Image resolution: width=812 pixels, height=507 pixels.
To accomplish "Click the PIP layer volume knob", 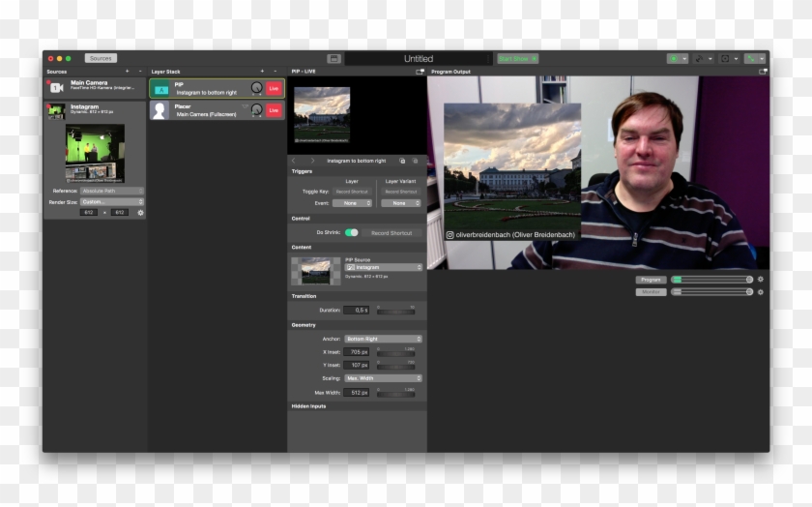I will click(256, 88).
